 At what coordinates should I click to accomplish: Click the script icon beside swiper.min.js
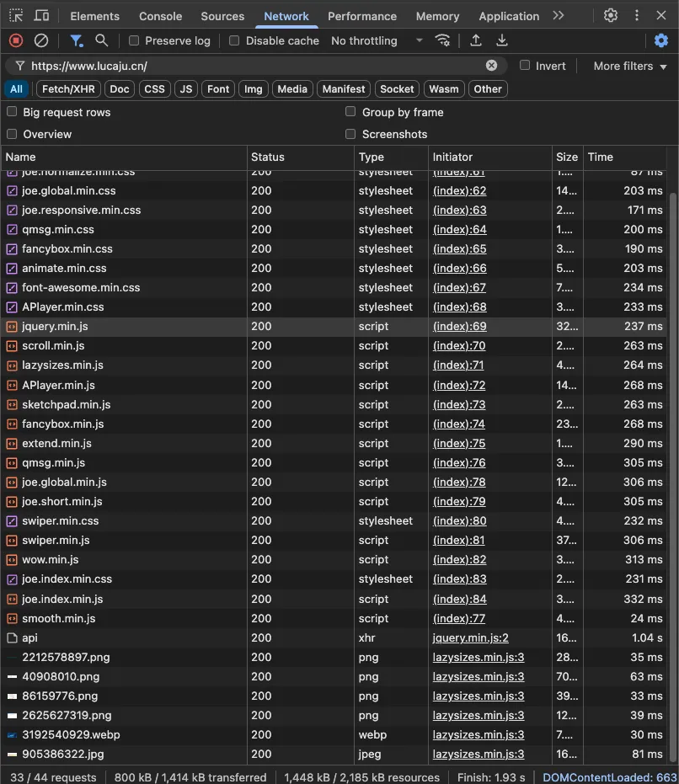coord(12,541)
